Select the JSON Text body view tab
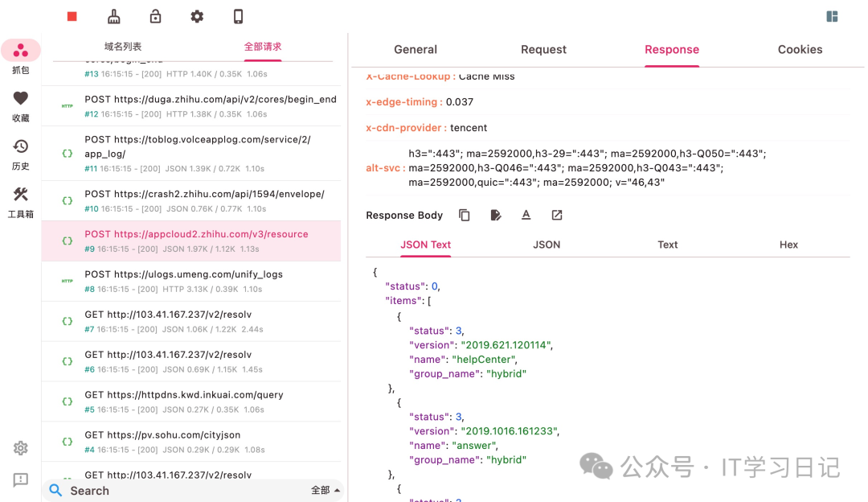 (426, 245)
